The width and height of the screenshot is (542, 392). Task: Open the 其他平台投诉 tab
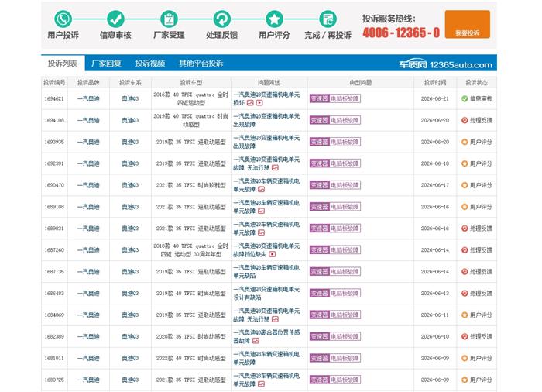(201, 64)
